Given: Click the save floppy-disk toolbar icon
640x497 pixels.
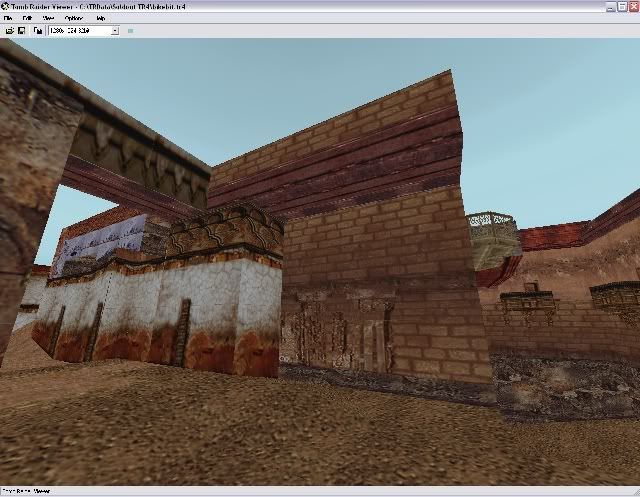Looking at the screenshot, I should pos(21,31).
